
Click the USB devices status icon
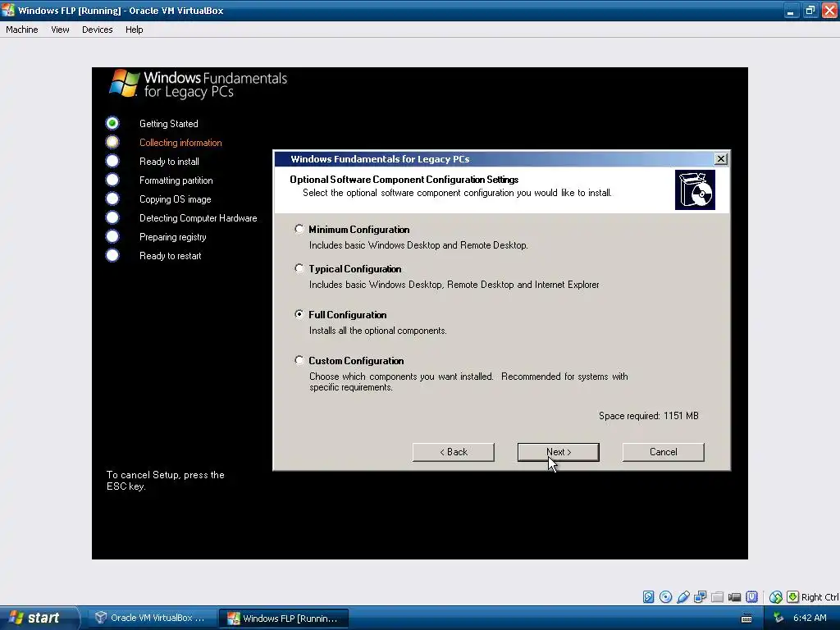(x=683, y=597)
